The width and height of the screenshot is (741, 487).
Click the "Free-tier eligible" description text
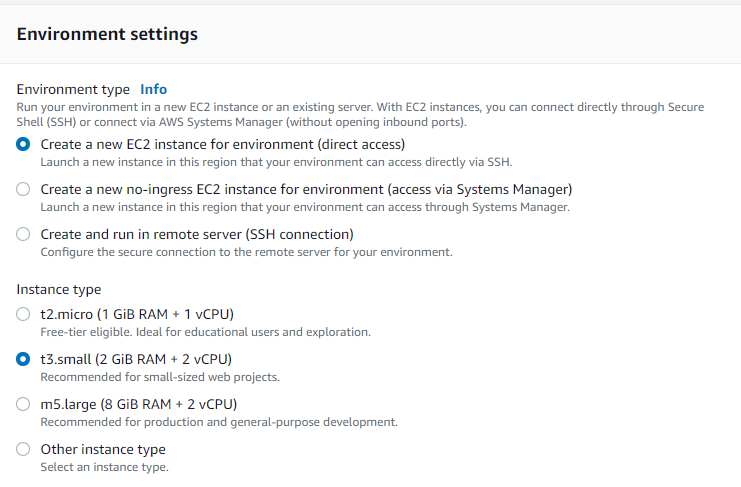tap(206, 332)
